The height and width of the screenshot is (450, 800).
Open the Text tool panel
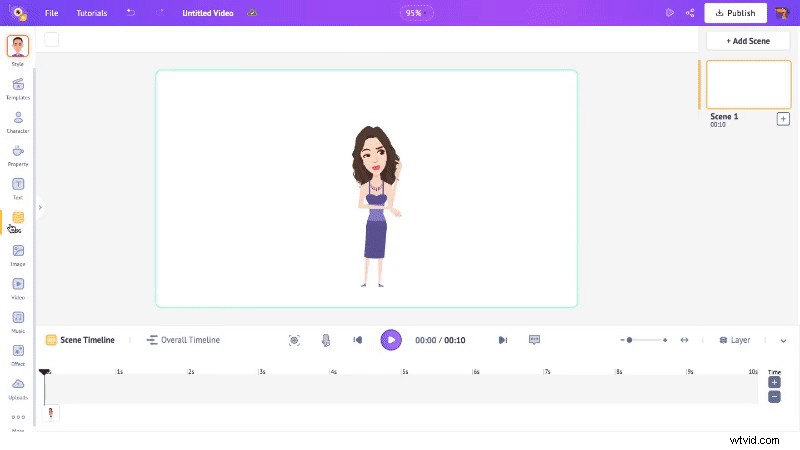[x=18, y=188]
